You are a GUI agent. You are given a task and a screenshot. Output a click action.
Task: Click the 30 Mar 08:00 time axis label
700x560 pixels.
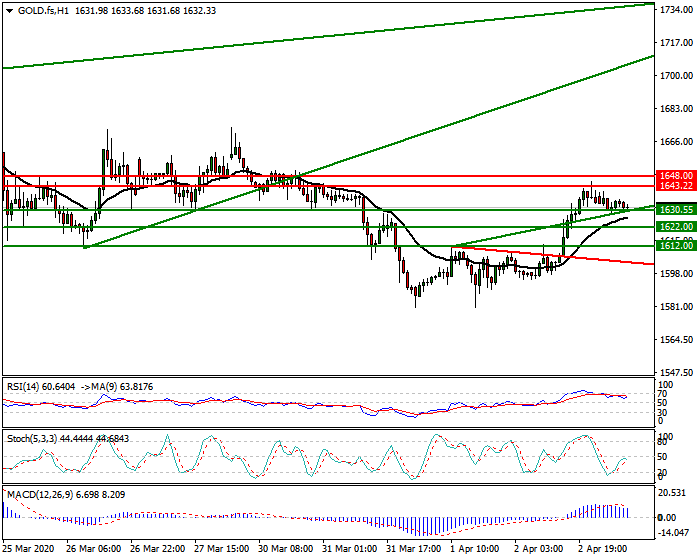pos(286,548)
